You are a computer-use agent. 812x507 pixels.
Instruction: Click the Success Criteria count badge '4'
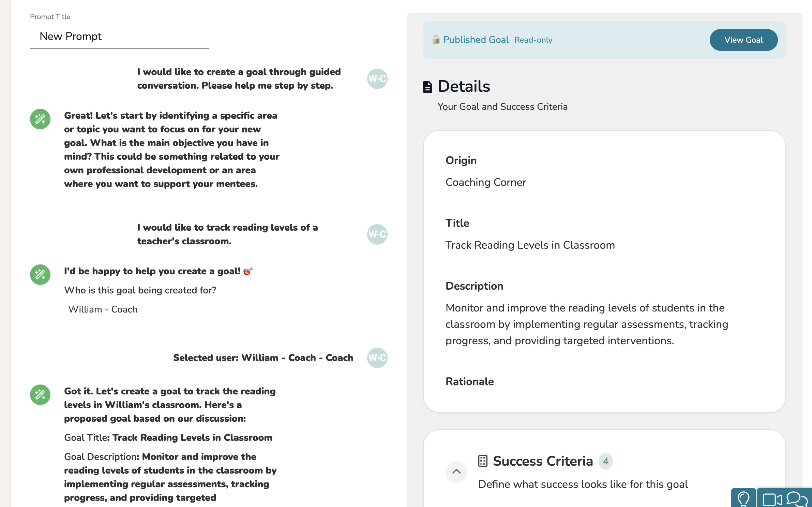click(605, 461)
